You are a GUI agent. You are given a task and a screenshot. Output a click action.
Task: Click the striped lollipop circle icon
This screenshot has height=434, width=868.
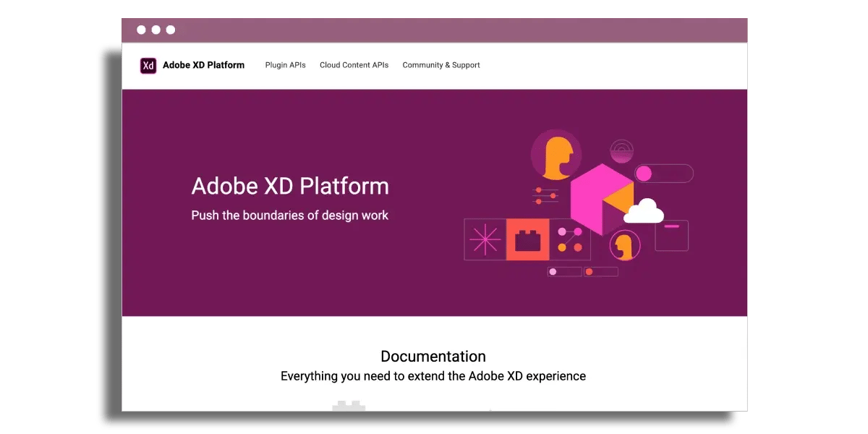point(622,150)
